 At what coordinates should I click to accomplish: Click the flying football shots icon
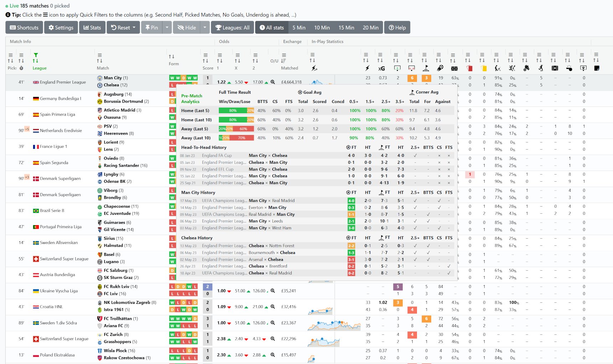[440, 68]
